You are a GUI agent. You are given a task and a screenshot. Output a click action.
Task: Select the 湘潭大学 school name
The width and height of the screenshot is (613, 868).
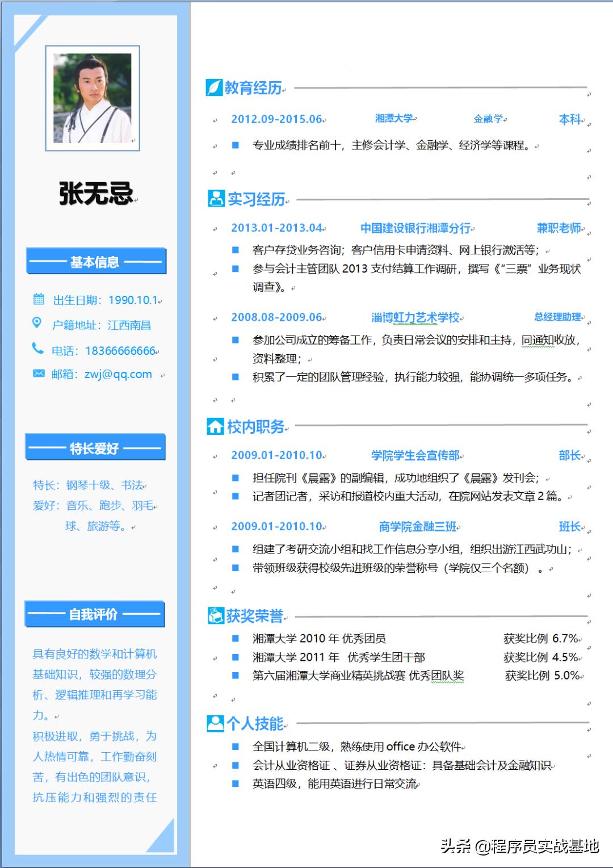[393, 119]
